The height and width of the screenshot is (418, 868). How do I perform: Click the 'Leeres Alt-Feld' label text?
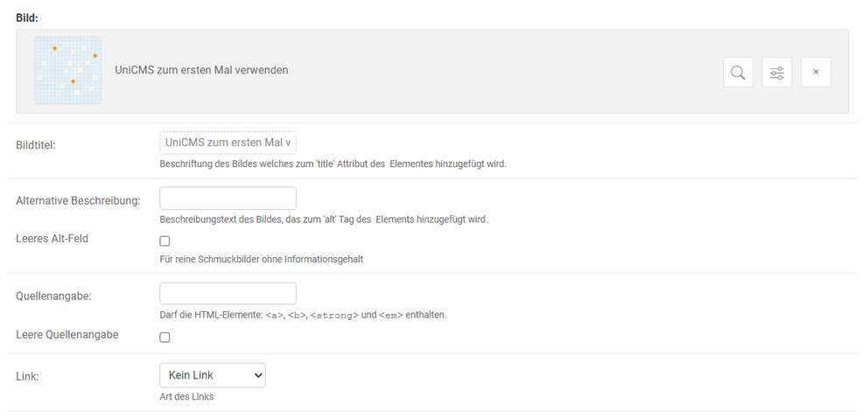pos(52,238)
